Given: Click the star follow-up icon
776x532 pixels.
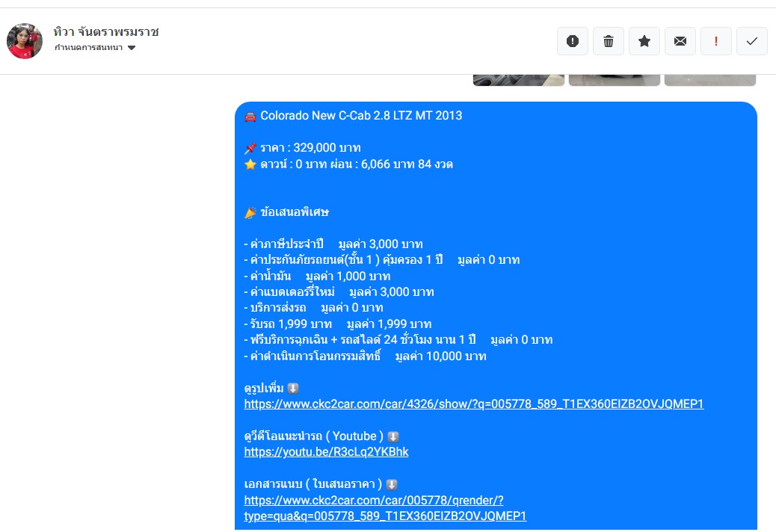Looking at the screenshot, I should tap(644, 41).
